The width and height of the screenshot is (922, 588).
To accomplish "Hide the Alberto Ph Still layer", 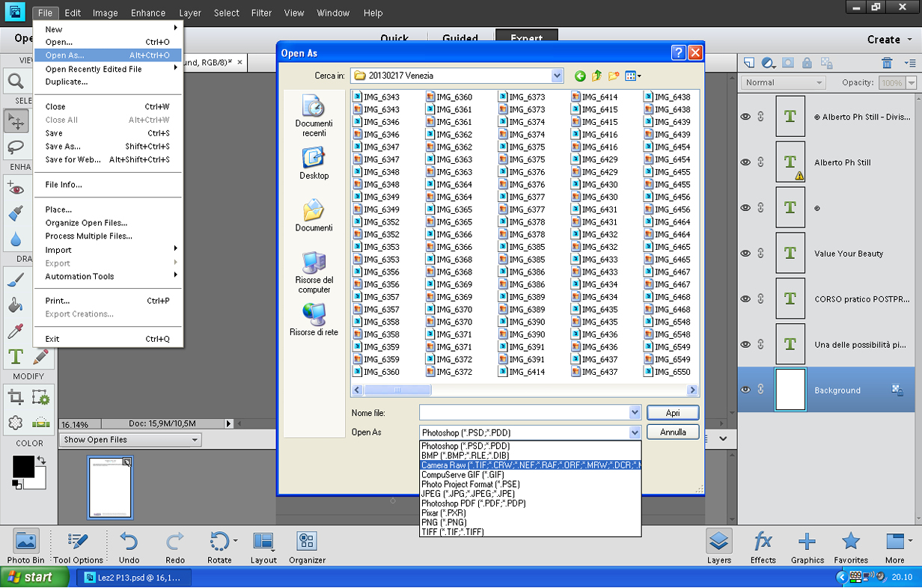I will [x=745, y=162].
